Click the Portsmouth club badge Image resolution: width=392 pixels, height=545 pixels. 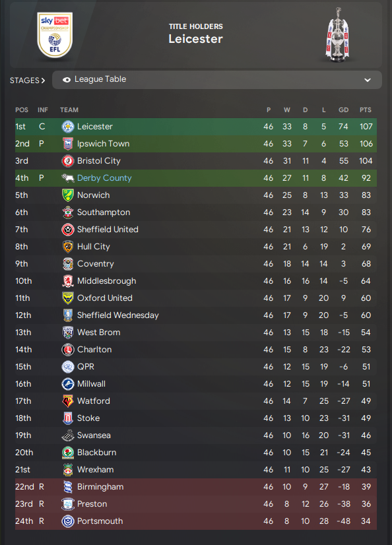point(68,521)
